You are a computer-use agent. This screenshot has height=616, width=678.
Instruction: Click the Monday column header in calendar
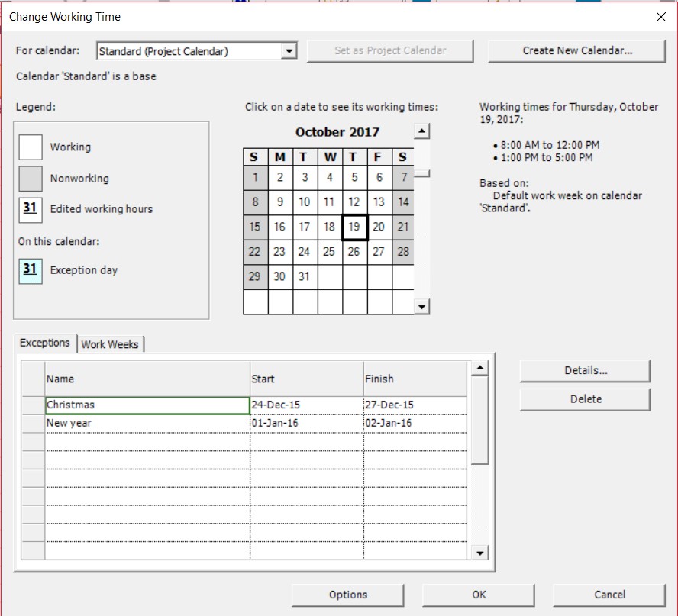280,157
